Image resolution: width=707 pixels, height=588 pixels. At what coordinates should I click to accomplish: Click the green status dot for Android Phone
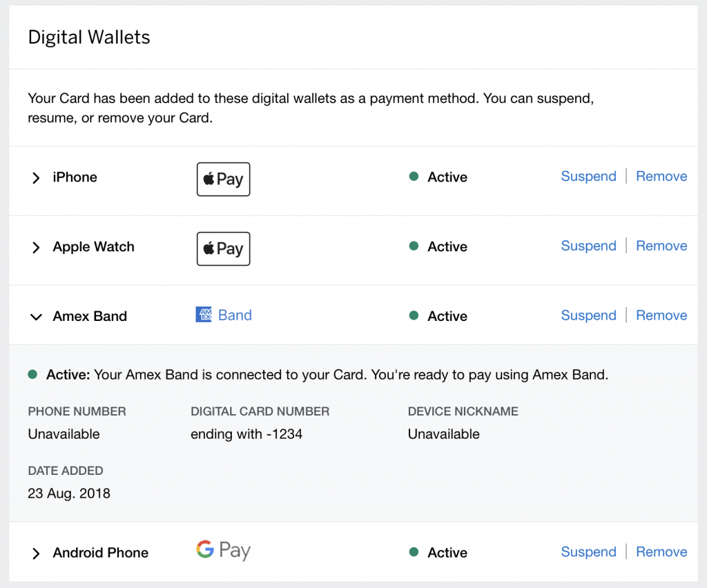pyautogui.click(x=414, y=552)
